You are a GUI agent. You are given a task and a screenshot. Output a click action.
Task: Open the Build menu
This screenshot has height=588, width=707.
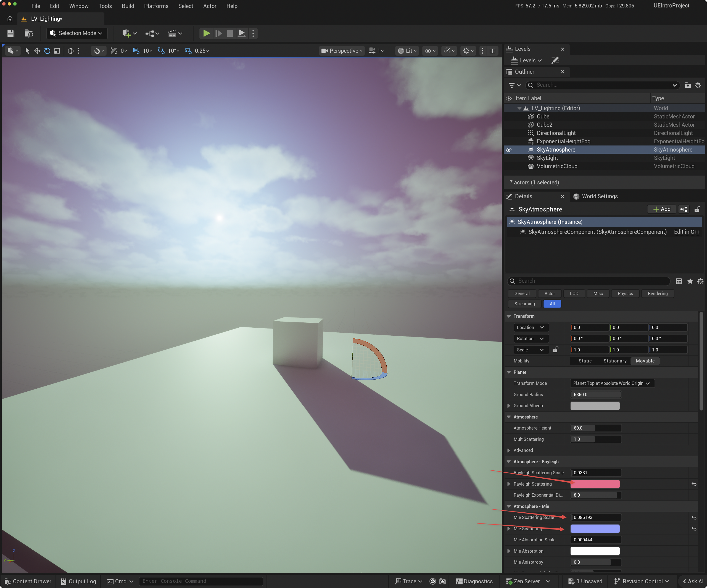coord(128,6)
